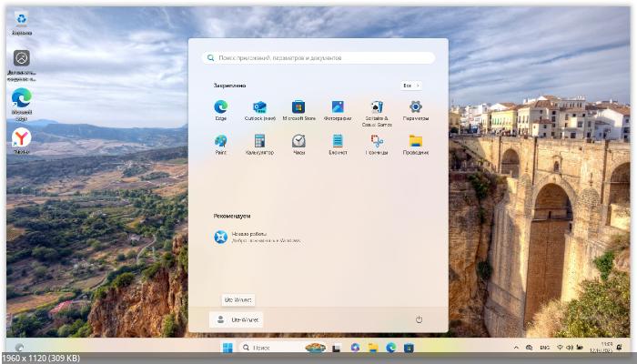637x364 pixels.
Task: Click the Start menu search field
Action: pos(318,57)
